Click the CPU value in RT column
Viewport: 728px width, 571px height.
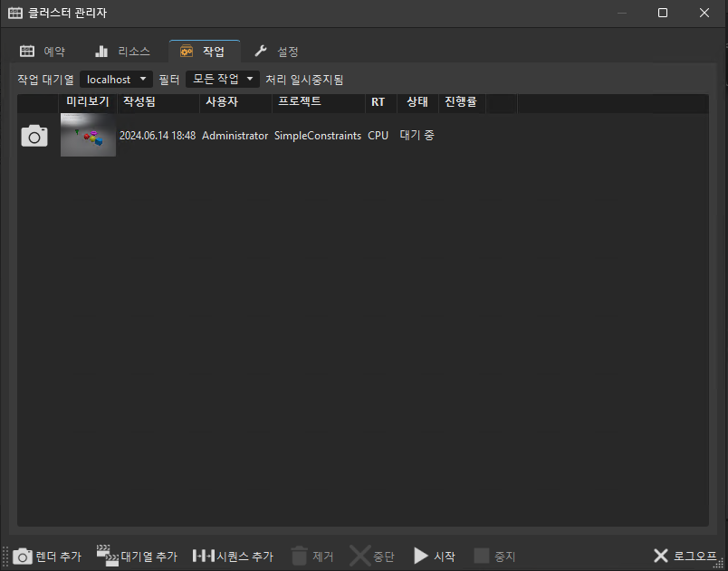click(x=378, y=136)
